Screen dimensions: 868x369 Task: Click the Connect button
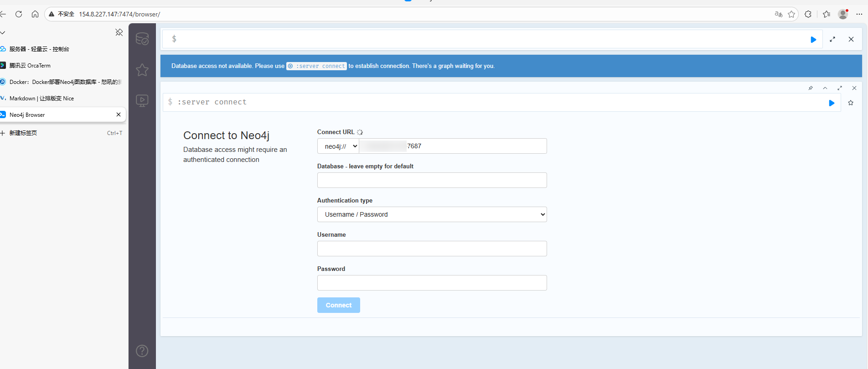[x=339, y=305]
